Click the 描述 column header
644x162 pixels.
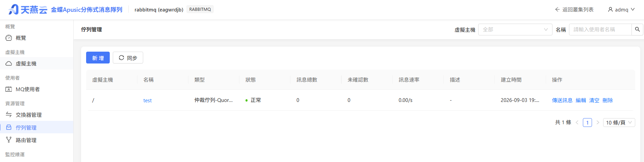[455, 80]
